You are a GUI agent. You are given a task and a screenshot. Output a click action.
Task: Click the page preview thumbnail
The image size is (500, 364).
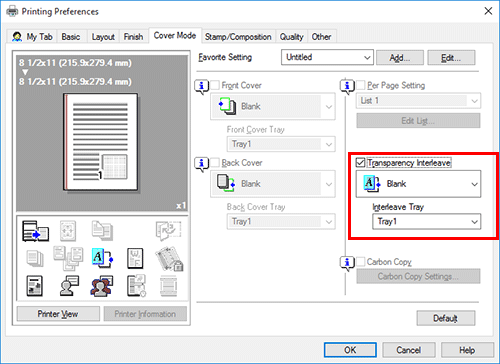pos(101,142)
